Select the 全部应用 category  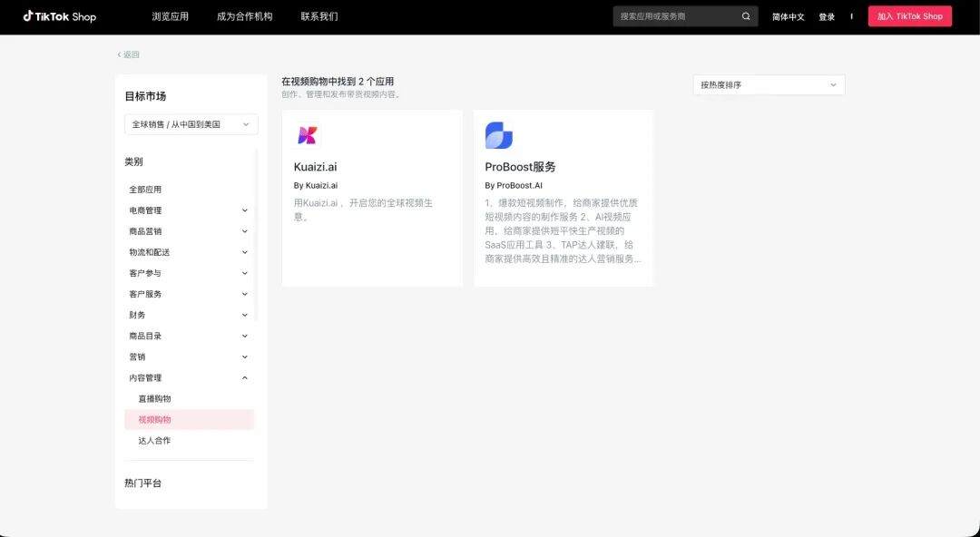[x=145, y=190]
